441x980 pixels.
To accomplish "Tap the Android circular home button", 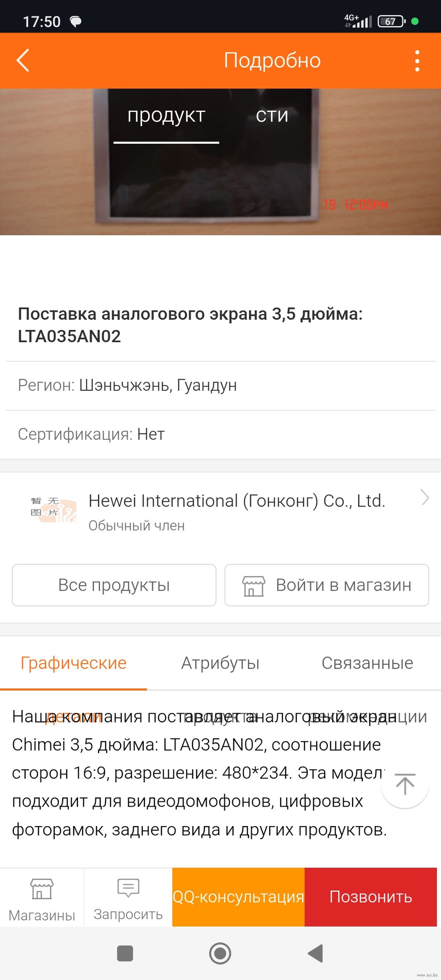I will [220, 953].
